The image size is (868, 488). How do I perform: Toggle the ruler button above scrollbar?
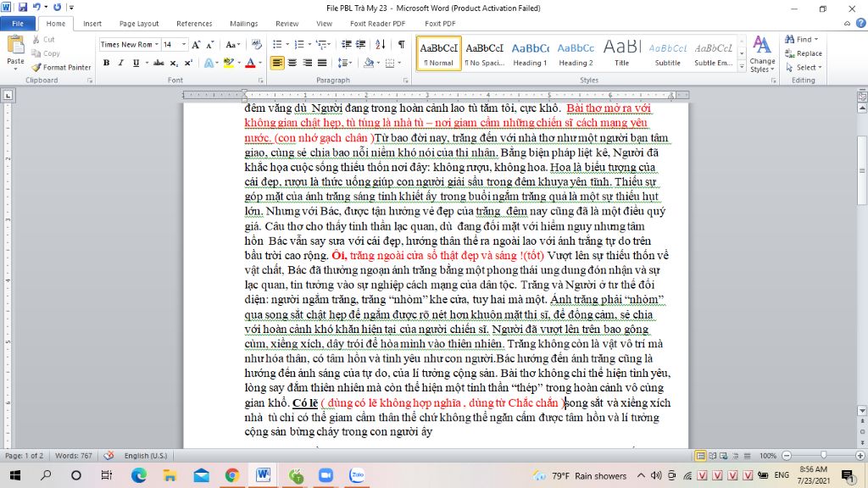coord(862,96)
